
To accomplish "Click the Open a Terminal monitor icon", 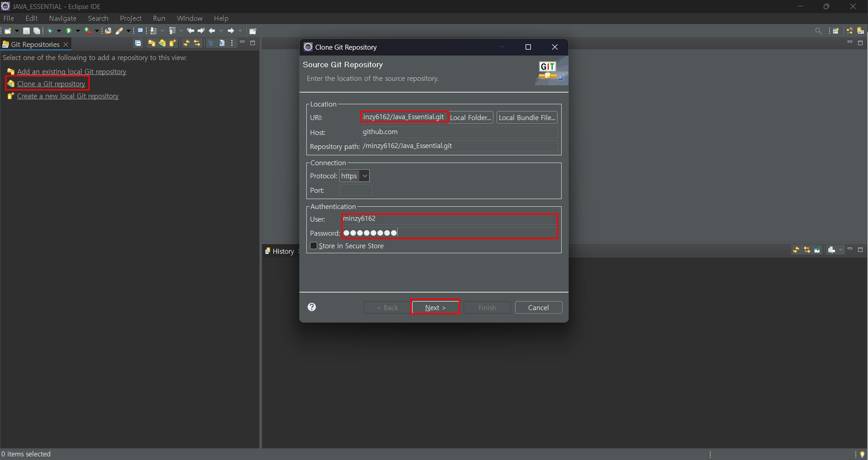I will pyautogui.click(x=140, y=31).
